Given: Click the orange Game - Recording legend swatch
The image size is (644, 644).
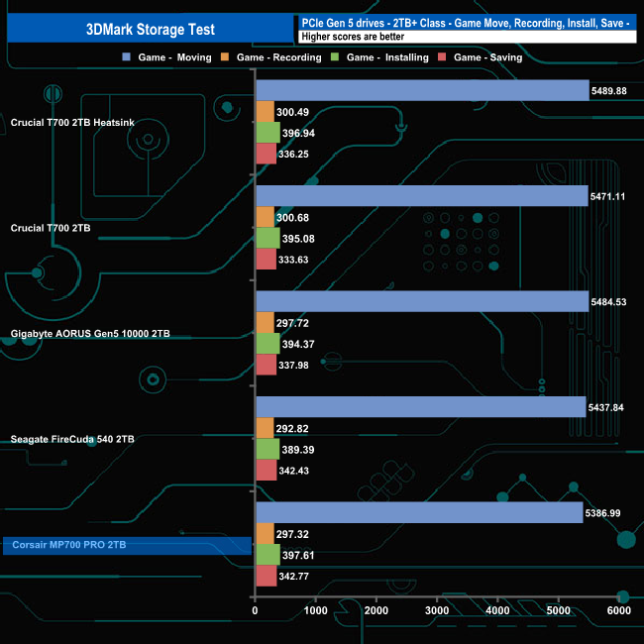Looking at the screenshot, I should click(x=225, y=56).
